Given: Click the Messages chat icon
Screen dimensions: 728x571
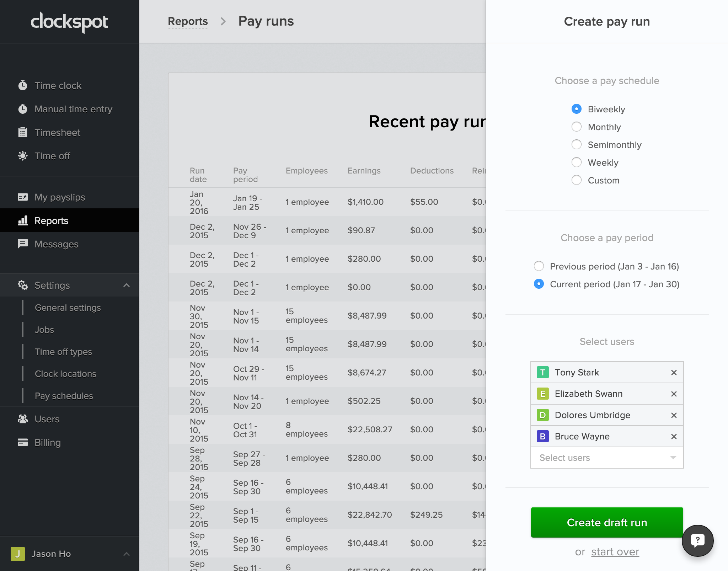Looking at the screenshot, I should pos(23,244).
